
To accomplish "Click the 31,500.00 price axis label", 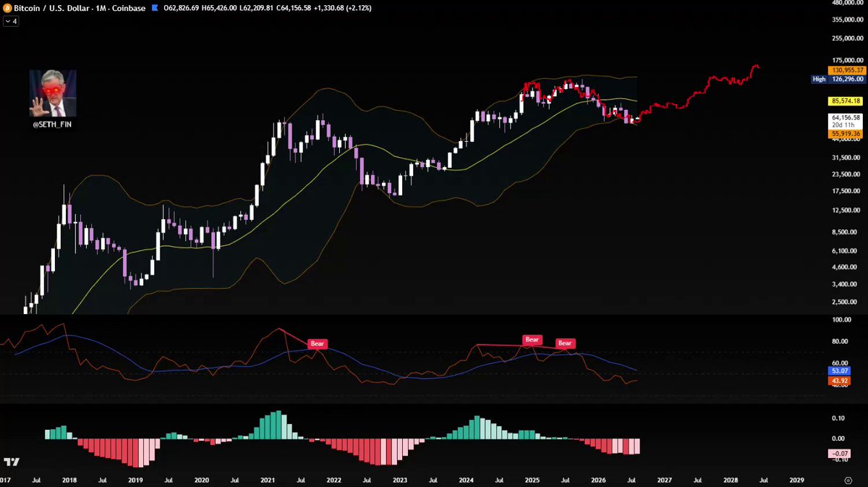I will point(847,158).
